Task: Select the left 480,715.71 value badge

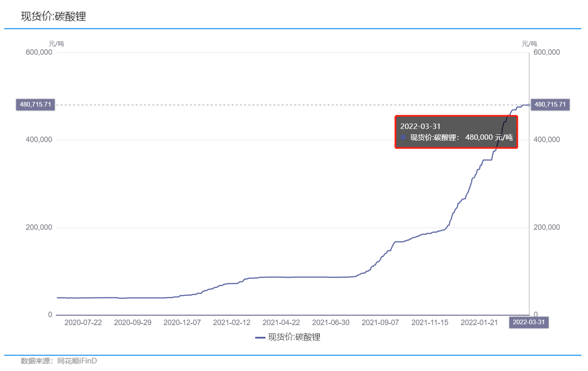Action: [35, 104]
